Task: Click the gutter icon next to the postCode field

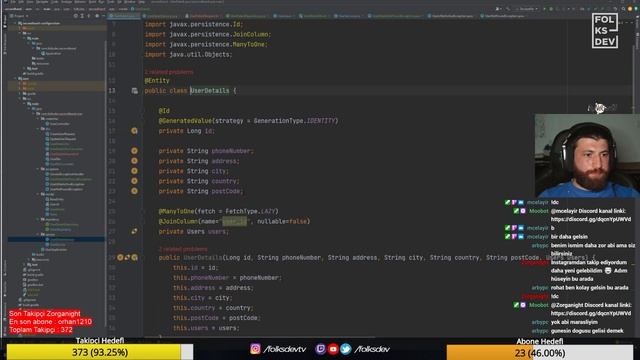Action: 134,191
